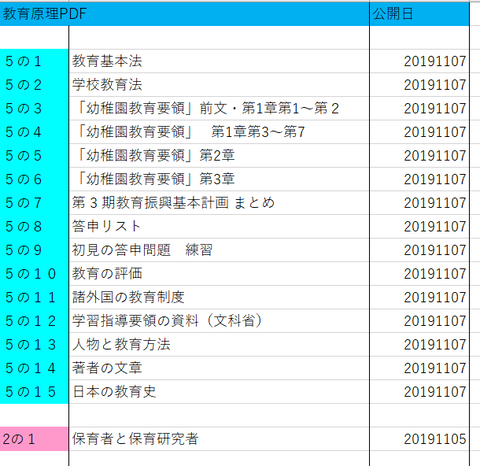Click the date in the 5の9 row
This screenshot has height=466, width=480.
coord(419,250)
